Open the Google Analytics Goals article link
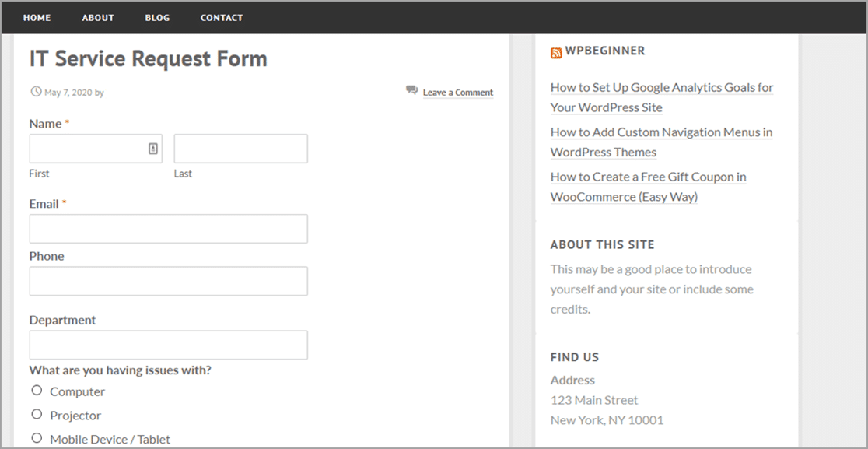The image size is (868, 449). pos(662,97)
